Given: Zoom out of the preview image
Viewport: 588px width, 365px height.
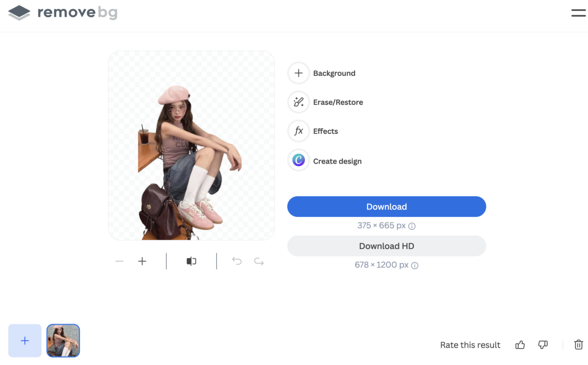Looking at the screenshot, I should pos(119,261).
